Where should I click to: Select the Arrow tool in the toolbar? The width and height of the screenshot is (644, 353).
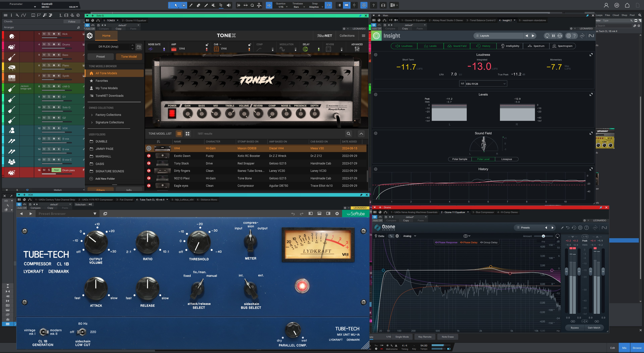point(176,5)
